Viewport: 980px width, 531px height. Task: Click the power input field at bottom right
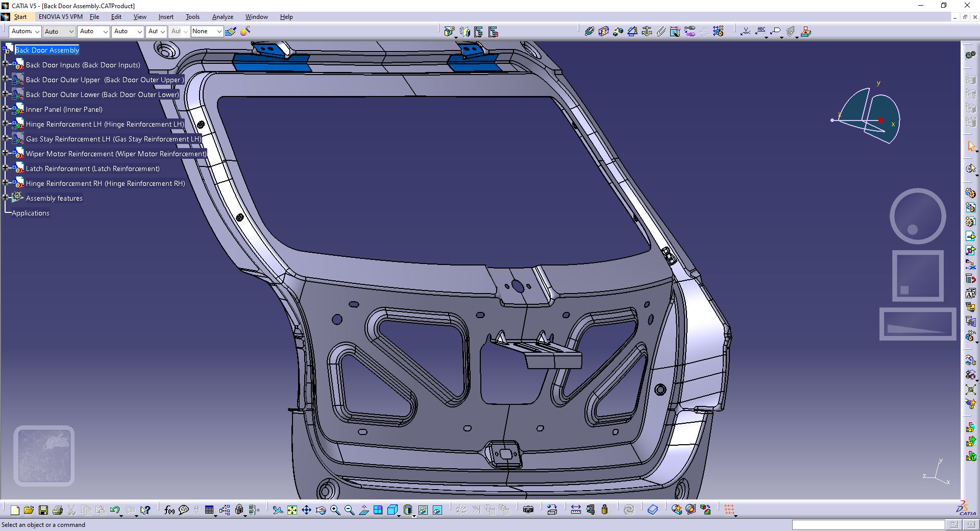868,525
